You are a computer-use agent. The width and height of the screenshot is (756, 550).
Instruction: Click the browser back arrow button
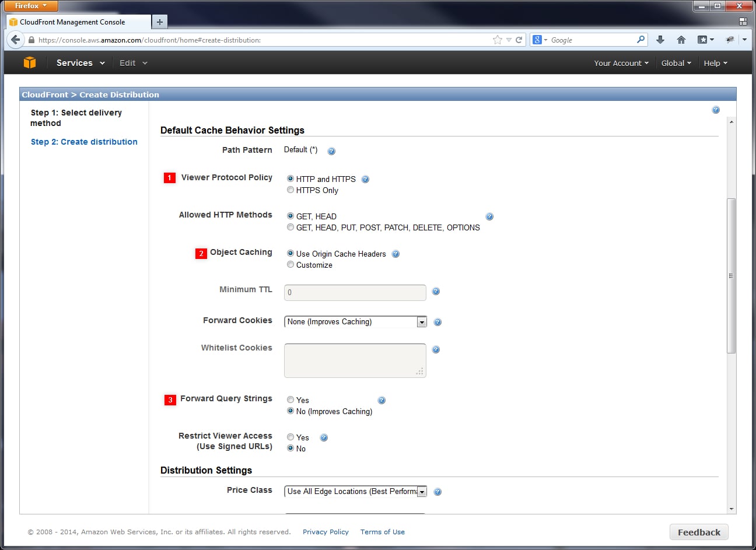point(15,40)
